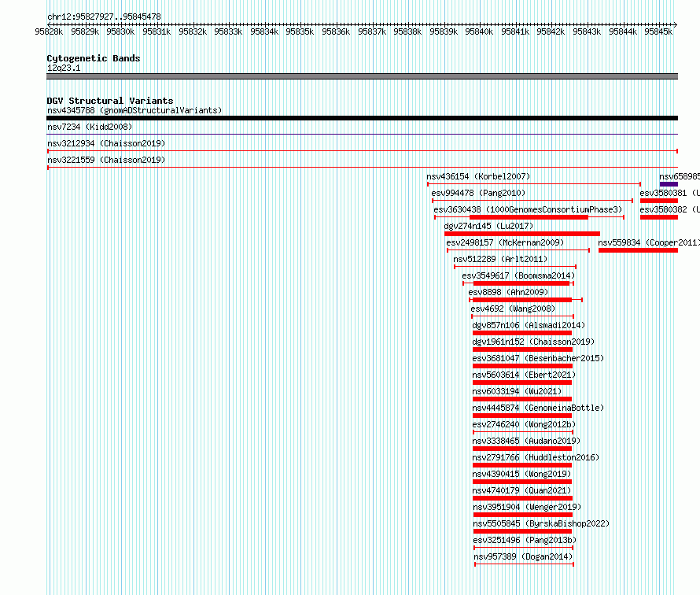Open variant nsv3221559 (Chaisson2019)
Image resolution: width=700 pixels, height=595 pixels.
pyautogui.click(x=106, y=160)
